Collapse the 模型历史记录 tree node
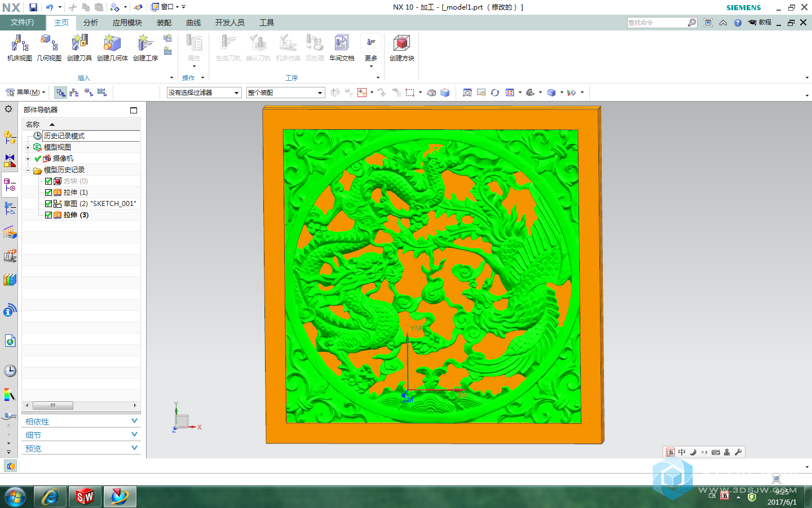 pyautogui.click(x=28, y=170)
